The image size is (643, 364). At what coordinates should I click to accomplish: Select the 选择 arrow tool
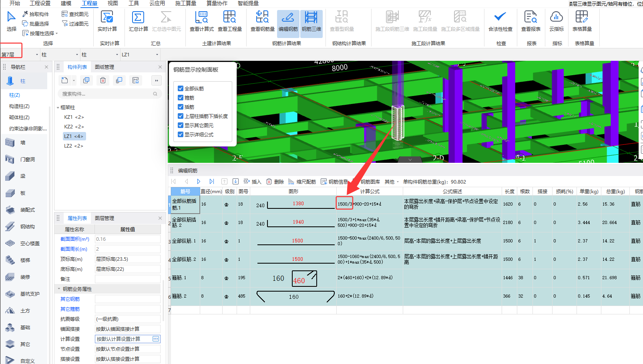tap(11, 22)
